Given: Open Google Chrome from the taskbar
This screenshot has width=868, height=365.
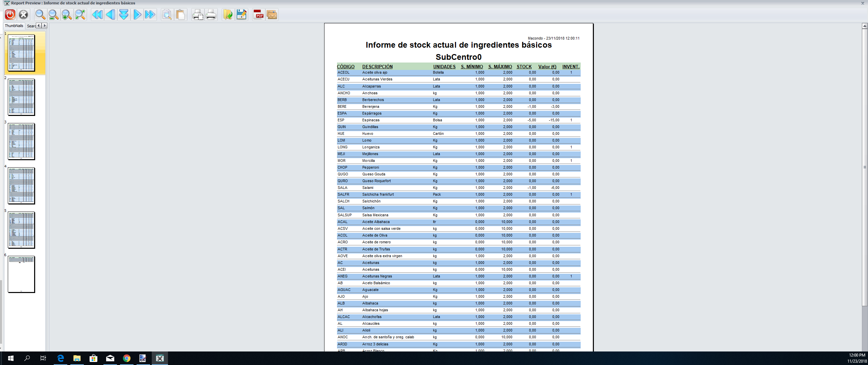Looking at the screenshot, I should tap(127, 358).
